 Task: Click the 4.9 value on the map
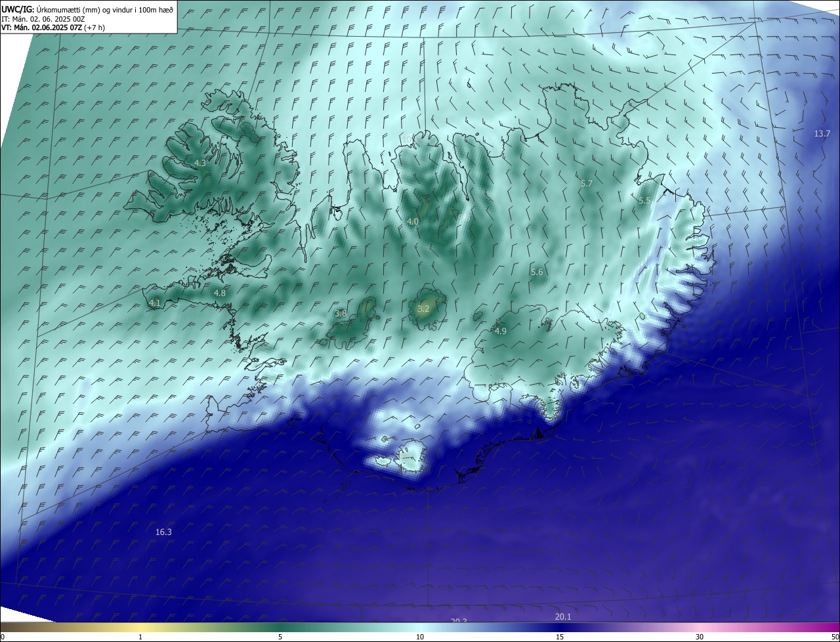point(501,332)
